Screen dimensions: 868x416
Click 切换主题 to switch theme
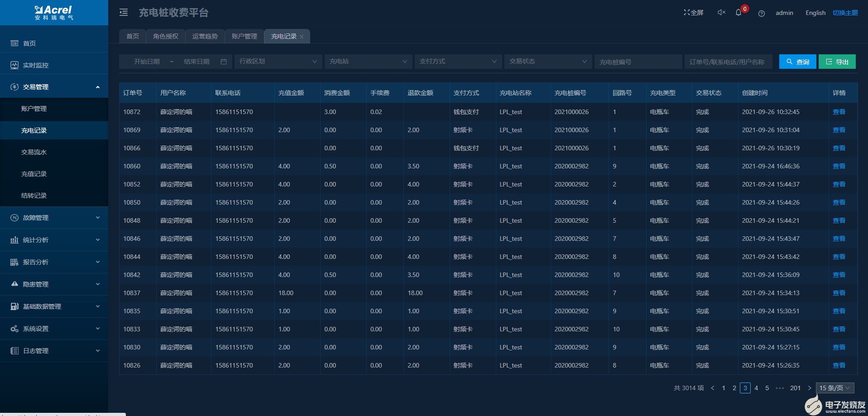click(845, 13)
